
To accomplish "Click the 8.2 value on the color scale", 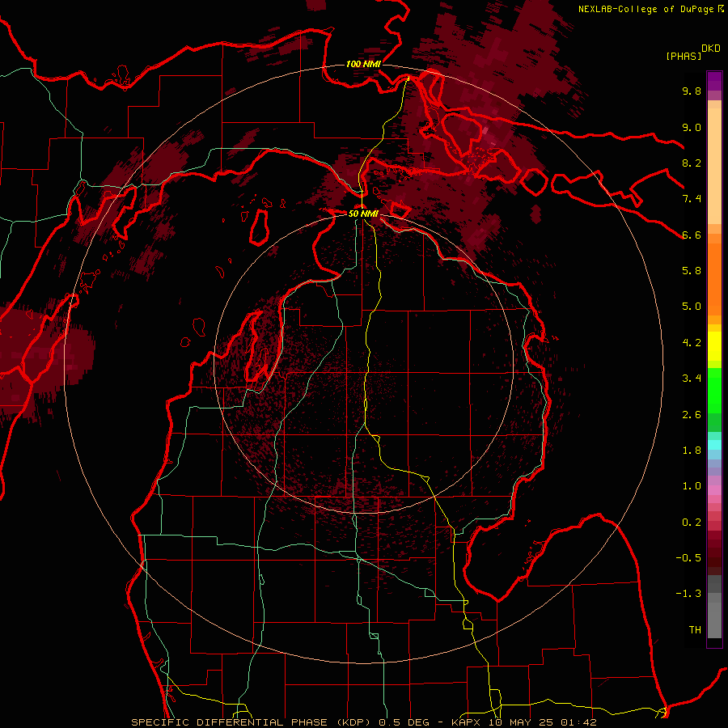I will 692,163.
